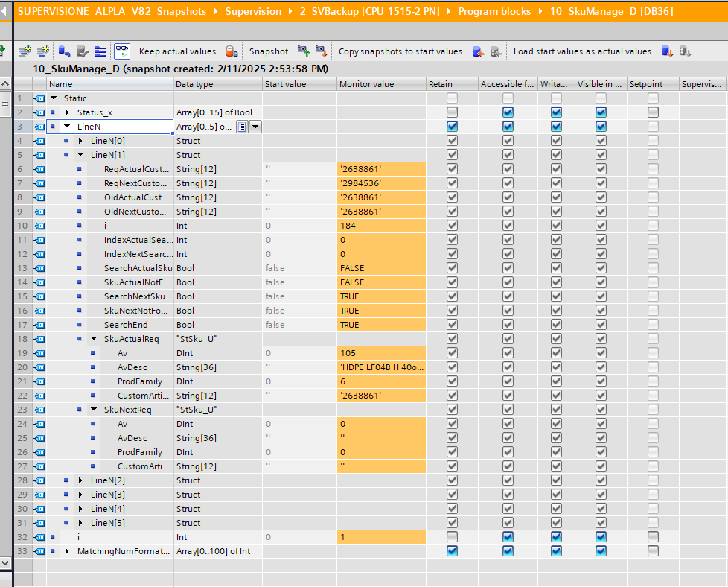The height and width of the screenshot is (587, 728).
Task: Expand the LineN[0] struct
Action: [81, 141]
